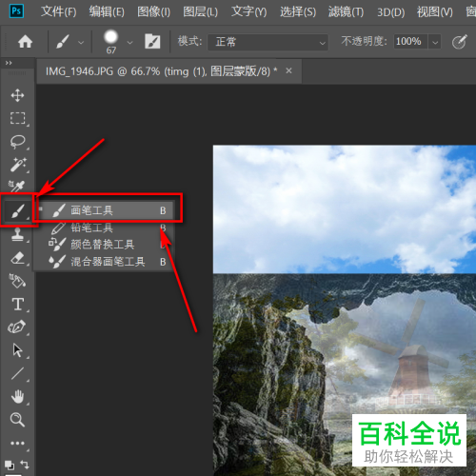Screen dimensions: 476x476
Task: Reset default foreground and background colors
Action: click(x=10, y=465)
